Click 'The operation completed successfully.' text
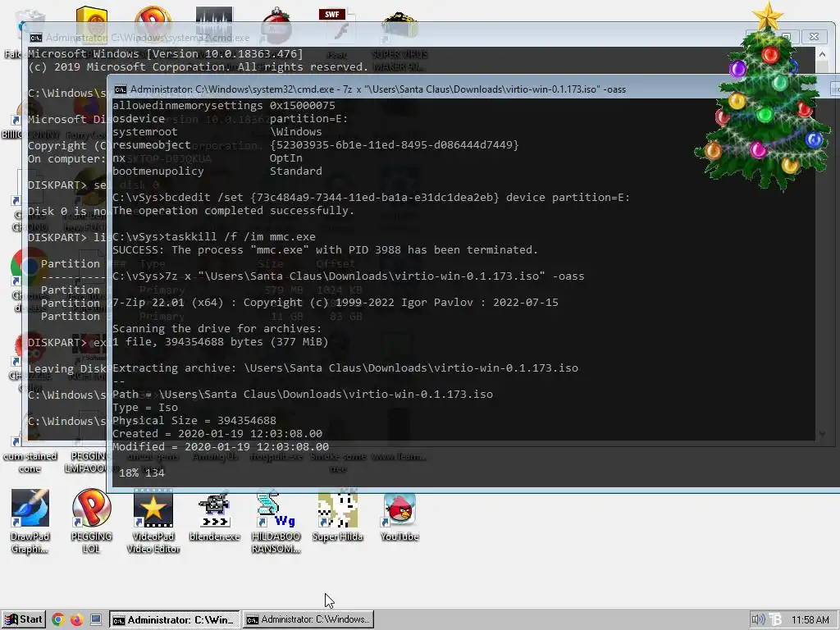The height and width of the screenshot is (630, 840). (x=234, y=211)
